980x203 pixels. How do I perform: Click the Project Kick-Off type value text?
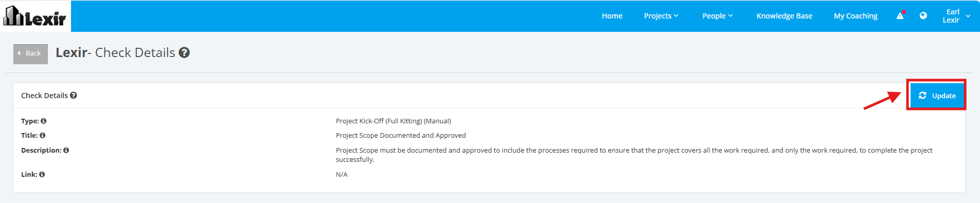(394, 121)
